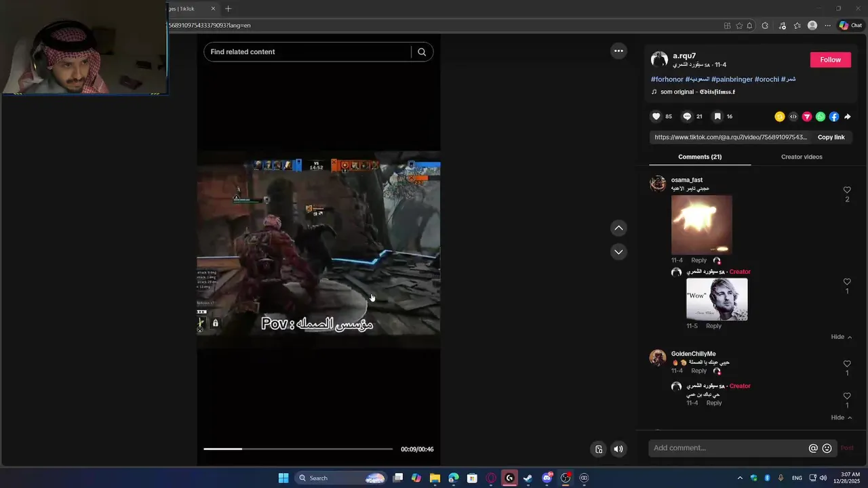The width and height of the screenshot is (868, 488).
Task: Open a new browser tab
Action: click(229, 9)
